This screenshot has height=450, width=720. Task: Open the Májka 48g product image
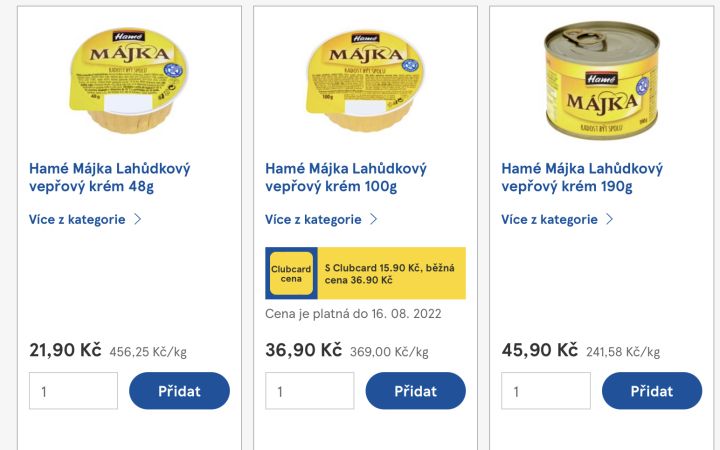(x=129, y=80)
